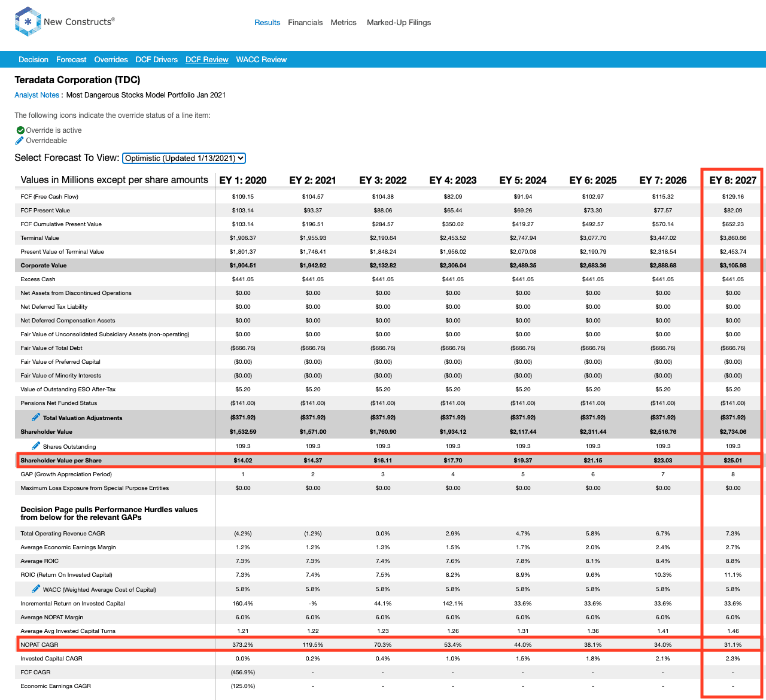766x700 pixels.
Task: Click Average Economic Earnings Margin 2.7% value
Action: [733, 547]
